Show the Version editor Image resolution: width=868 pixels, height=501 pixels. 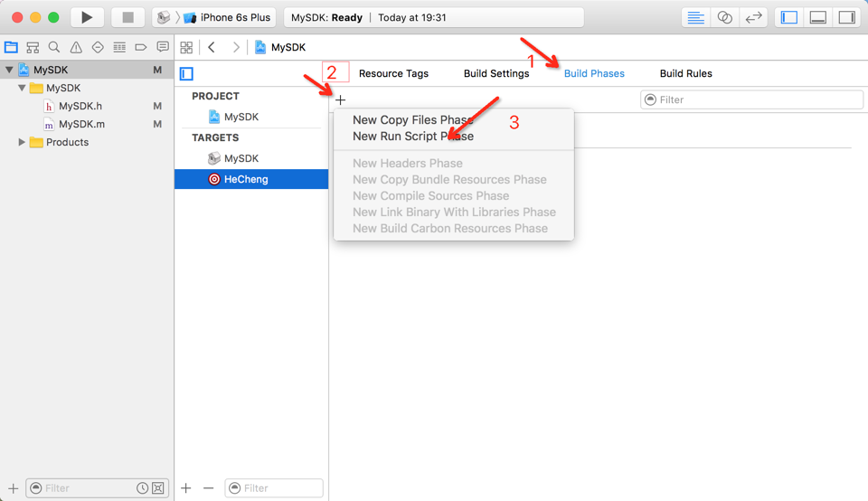click(x=753, y=18)
